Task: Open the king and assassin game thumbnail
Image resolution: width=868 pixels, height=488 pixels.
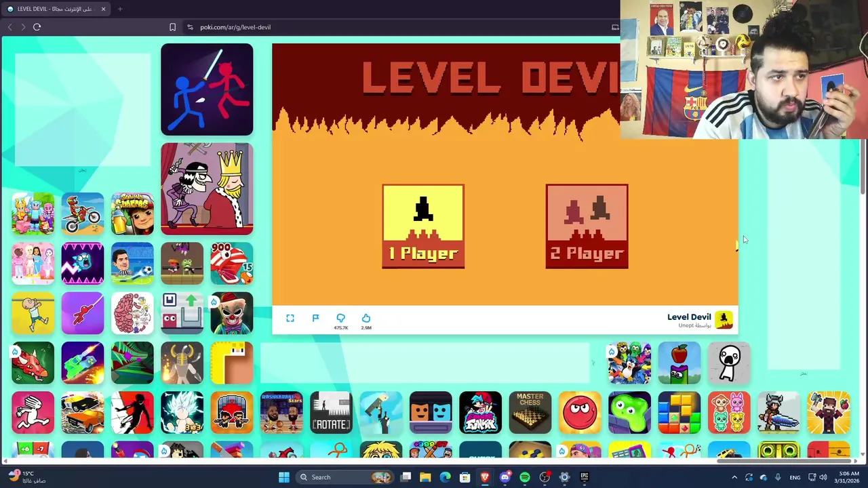Action: coord(207,188)
